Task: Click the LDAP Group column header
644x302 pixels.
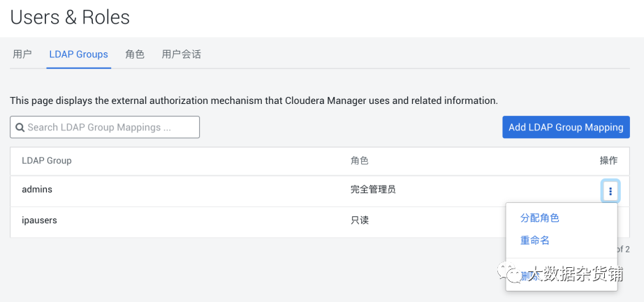Action: click(47, 160)
